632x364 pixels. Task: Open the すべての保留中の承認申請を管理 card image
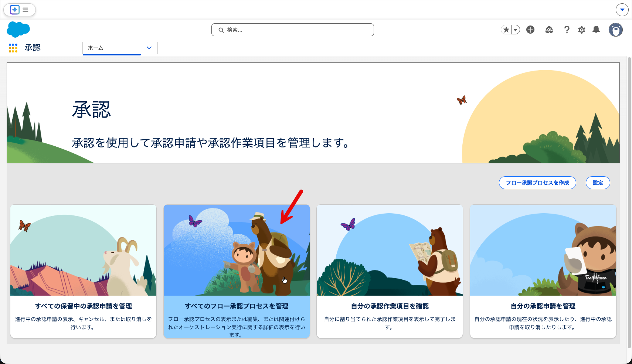point(84,250)
